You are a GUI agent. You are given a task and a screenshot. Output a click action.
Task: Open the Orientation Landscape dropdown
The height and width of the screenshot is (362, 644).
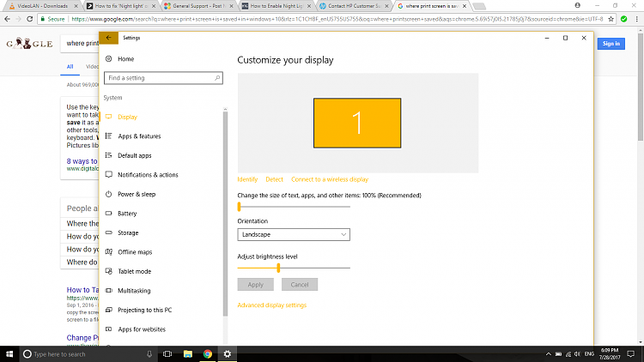[x=294, y=234]
